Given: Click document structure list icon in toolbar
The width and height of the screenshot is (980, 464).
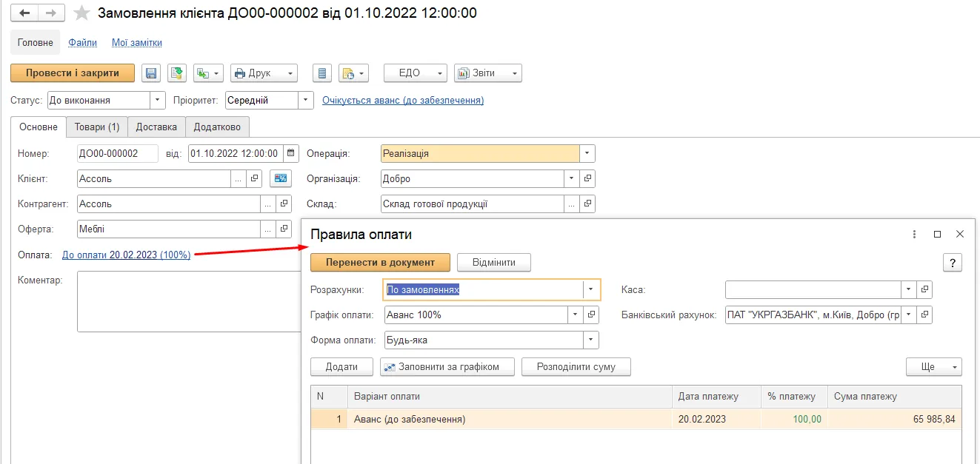Looking at the screenshot, I should tap(321, 73).
